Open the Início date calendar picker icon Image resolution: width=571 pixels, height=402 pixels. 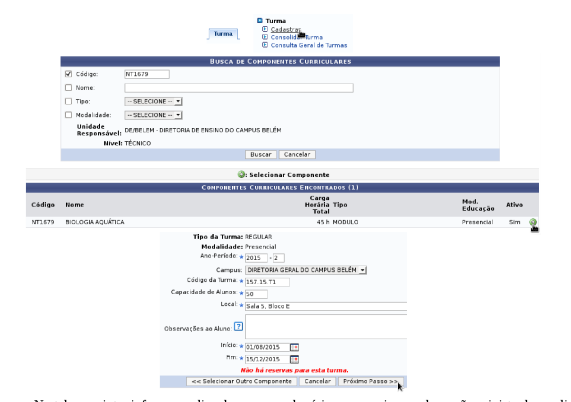coord(294,347)
